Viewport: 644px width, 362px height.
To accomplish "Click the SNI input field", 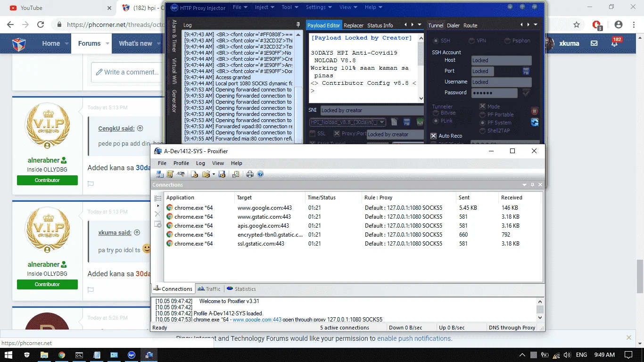I will tap(372, 110).
